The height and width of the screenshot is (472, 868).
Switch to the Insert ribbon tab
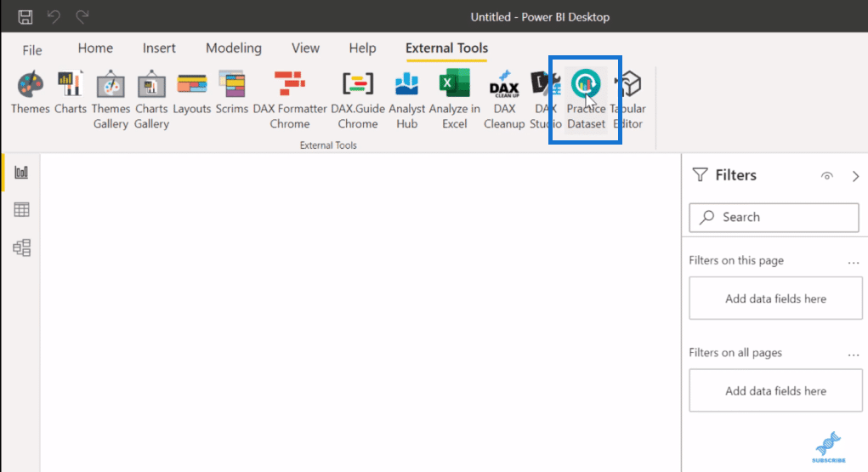pyautogui.click(x=159, y=48)
